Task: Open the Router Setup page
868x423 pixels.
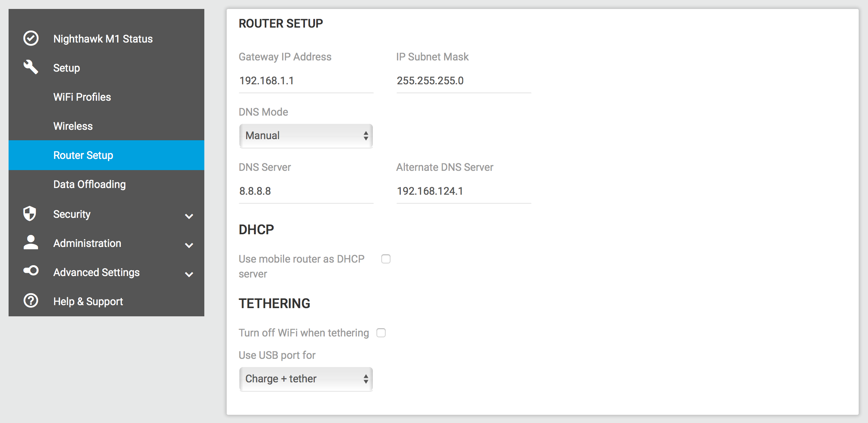Action: (x=83, y=155)
